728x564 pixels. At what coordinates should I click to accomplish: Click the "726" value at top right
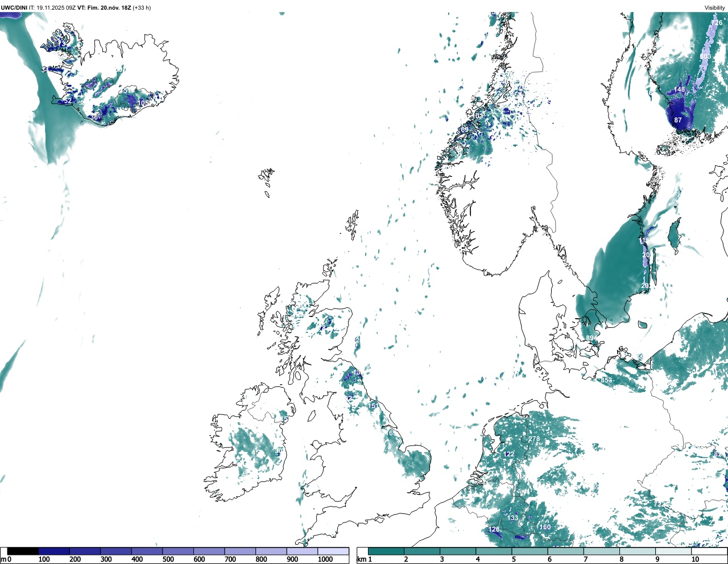pyautogui.click(x=717, y=23)
